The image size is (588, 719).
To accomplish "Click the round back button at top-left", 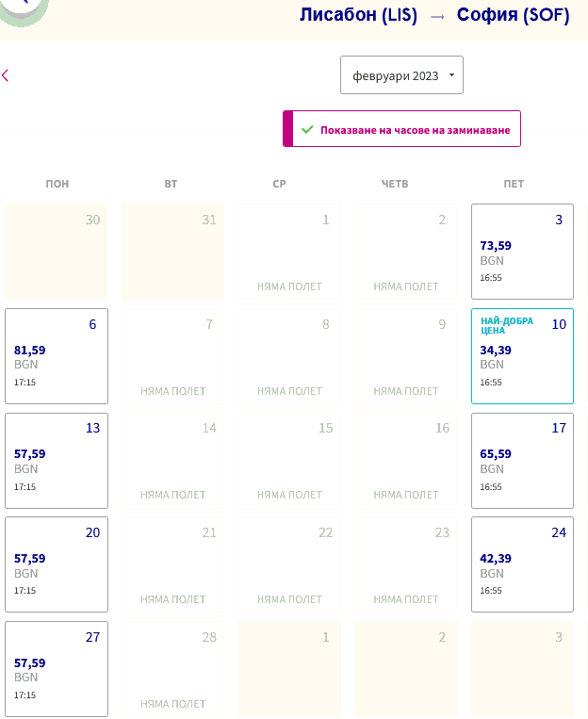I will 23,6.
